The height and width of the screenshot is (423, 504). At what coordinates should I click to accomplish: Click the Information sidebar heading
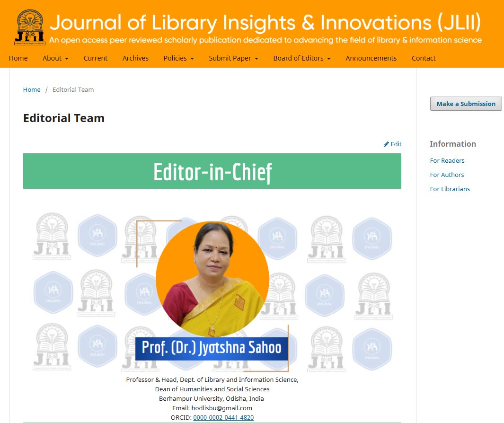453,144
